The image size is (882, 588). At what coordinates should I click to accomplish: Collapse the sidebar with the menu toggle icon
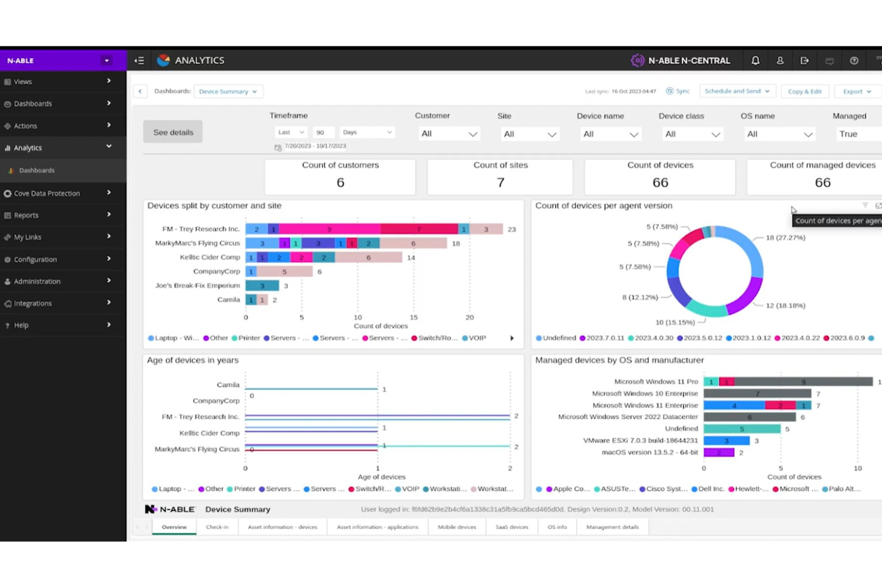click(x=139, y=61)
